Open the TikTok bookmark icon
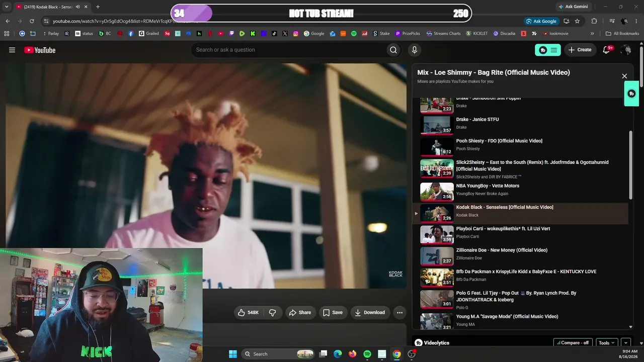644x362 pixels. click(x=274, y=34)
